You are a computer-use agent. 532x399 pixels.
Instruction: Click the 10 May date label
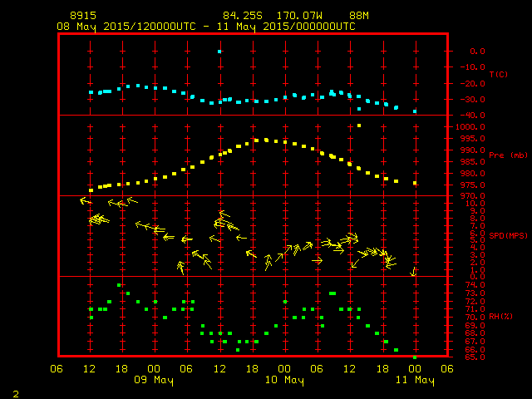pyautogui.click(x=284, y=381)
